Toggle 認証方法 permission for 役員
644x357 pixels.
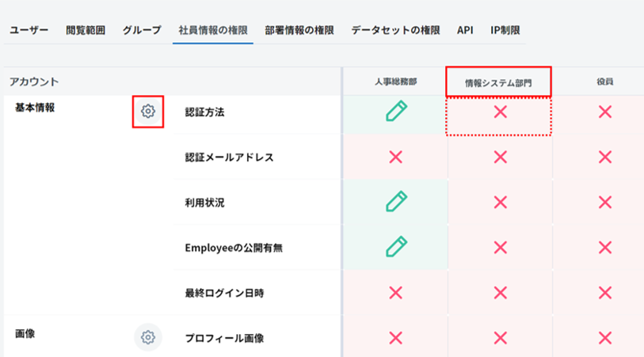(605, 112)
